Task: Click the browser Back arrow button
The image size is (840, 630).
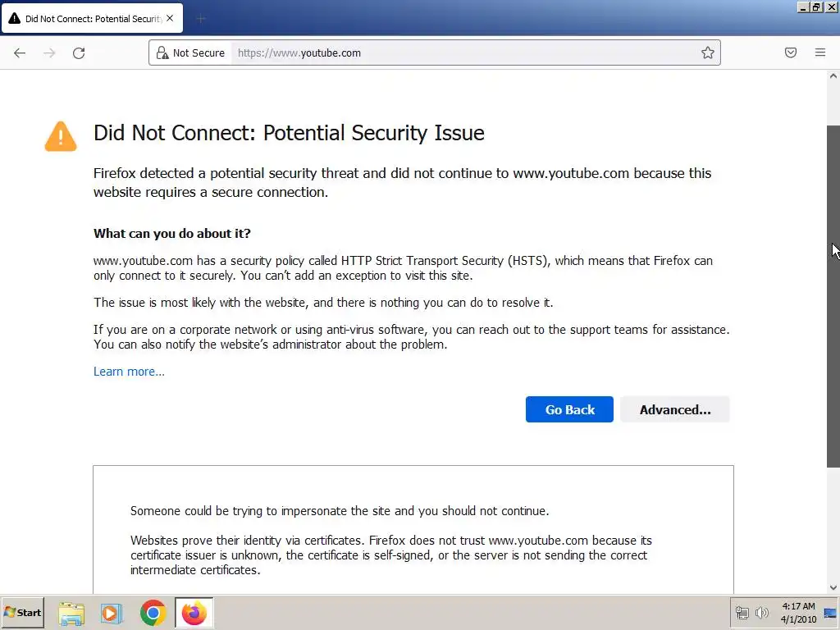Action: [x=20, y=52]
